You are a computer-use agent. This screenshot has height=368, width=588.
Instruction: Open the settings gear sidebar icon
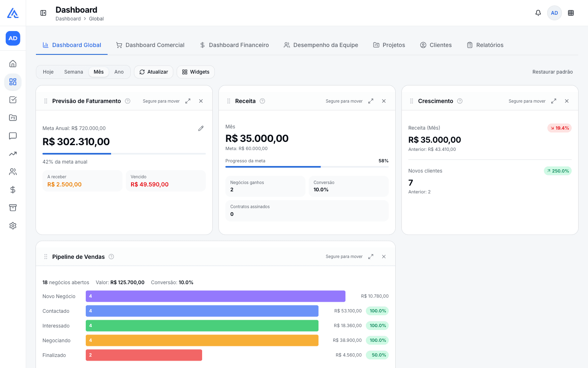[13, 226]
